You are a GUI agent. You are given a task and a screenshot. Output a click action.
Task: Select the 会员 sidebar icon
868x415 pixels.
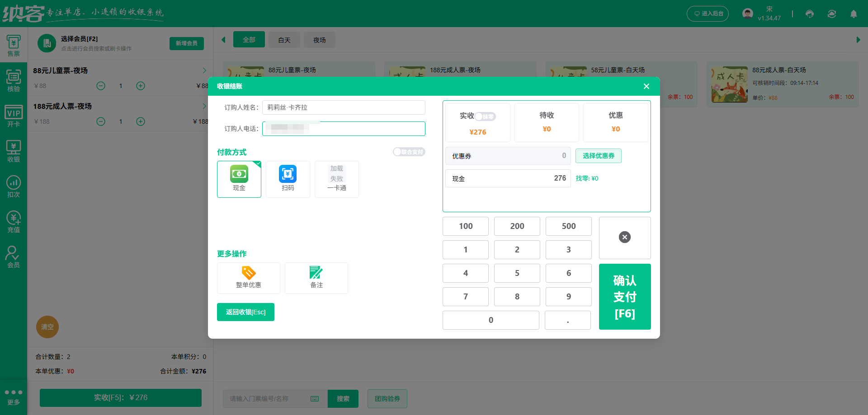coord(13,256)
